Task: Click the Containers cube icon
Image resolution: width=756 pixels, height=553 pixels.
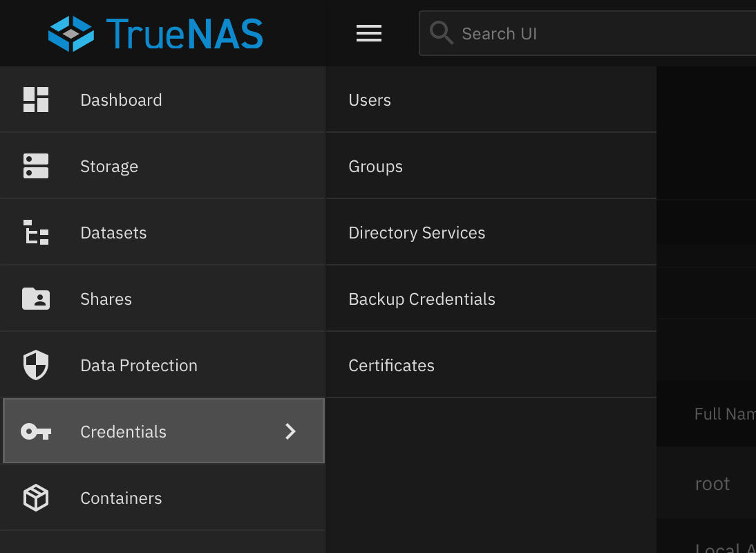Action: click(x=36, y=498)
